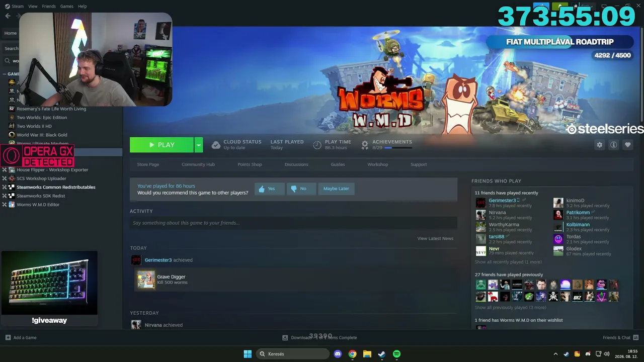Click Tordas's purple smiley avatar
This screenshot has width=644, height=362.
558,239
